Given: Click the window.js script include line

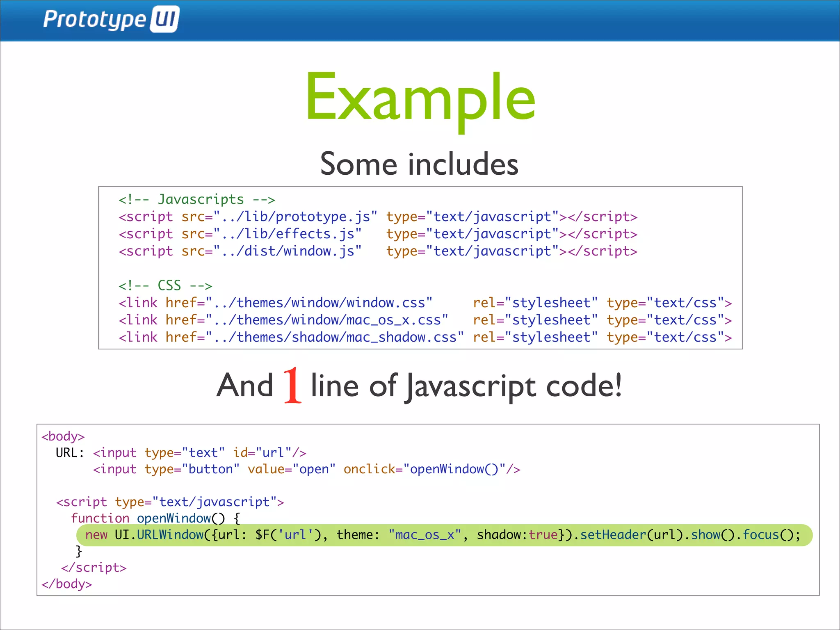Looking at the screenshot, I should coord(377,251).
